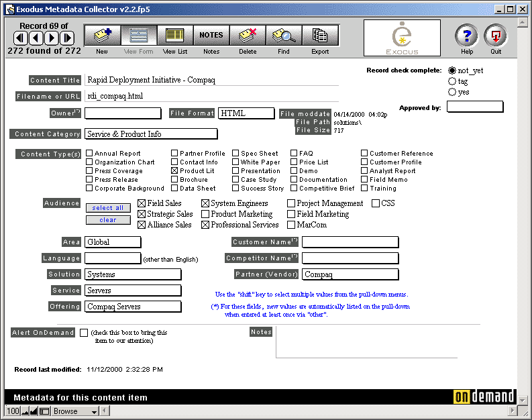Uncheck Field Sales audience

pyautogui.click(x=142, y=203)
